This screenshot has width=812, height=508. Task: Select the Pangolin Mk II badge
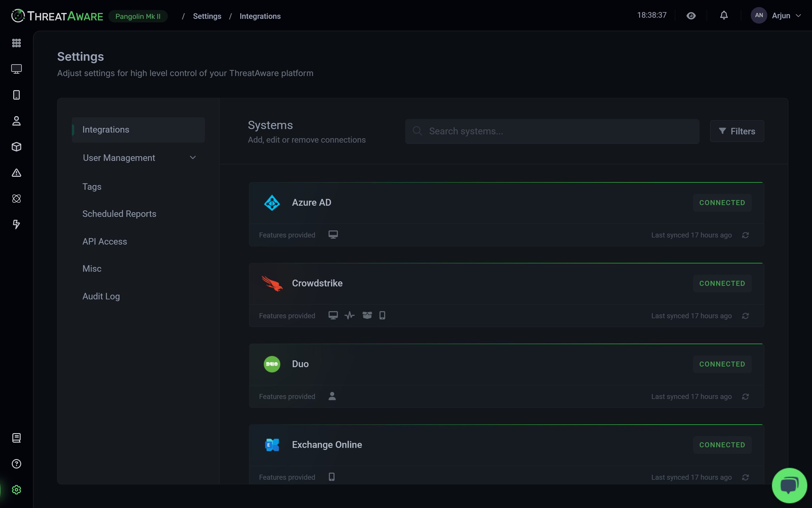coord(138,16)
